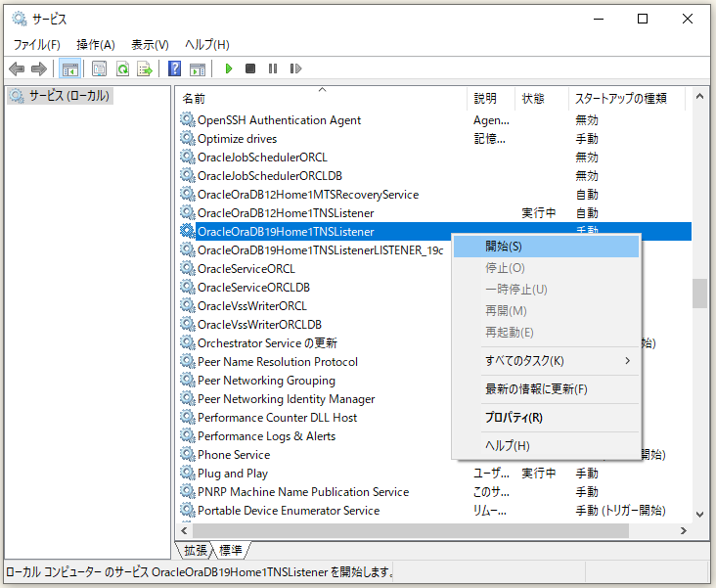This screenshot has height=588, width=716.
Task: Select Peer Name Resolution Protocol service
Action: coord(278,362)
